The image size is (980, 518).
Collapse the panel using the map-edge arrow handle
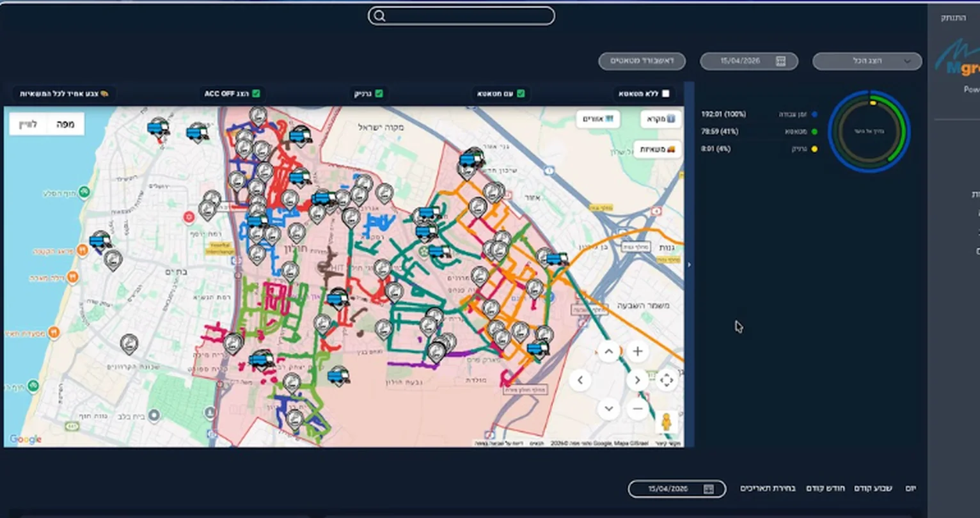point(689,264)
